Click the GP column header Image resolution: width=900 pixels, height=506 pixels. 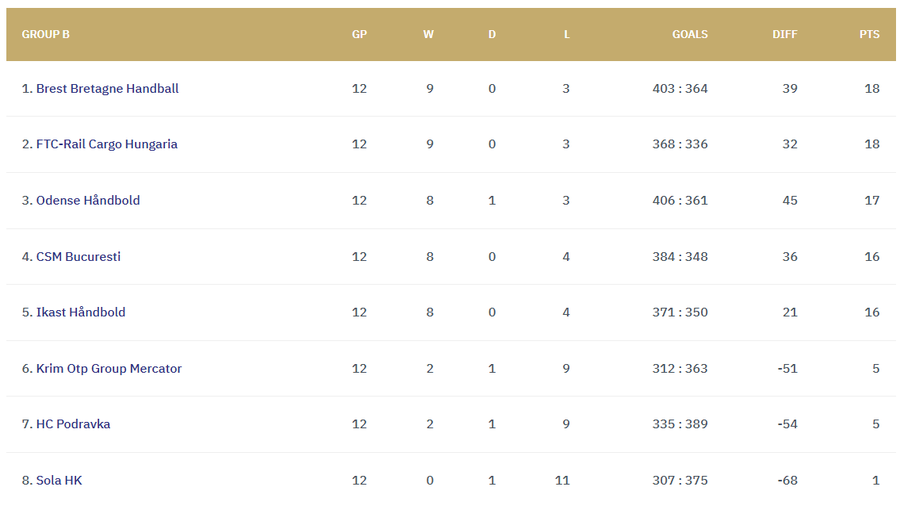[x=360, y=34]
